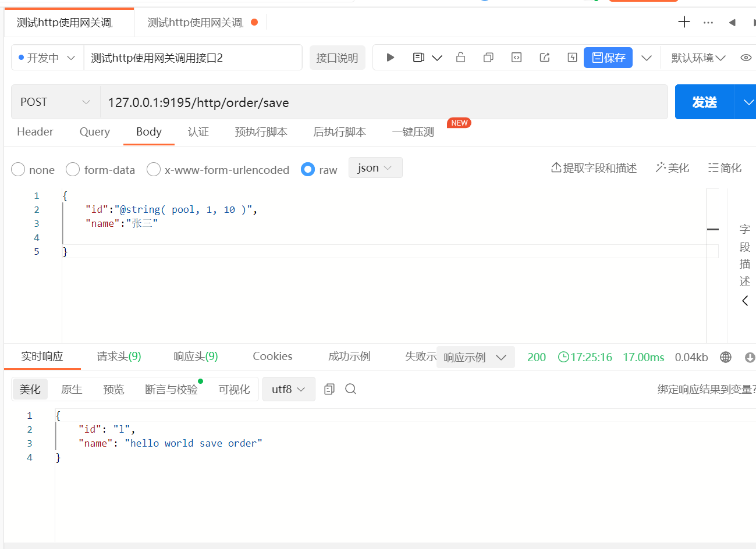Click the 0.04kb response size
Viewport: 756px width, 549px height.
[x=691, y=357]
